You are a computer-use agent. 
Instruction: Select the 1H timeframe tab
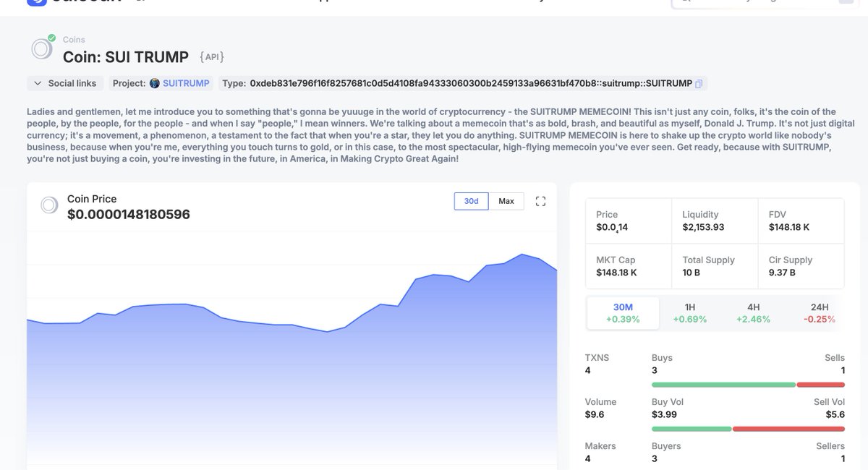689,313
